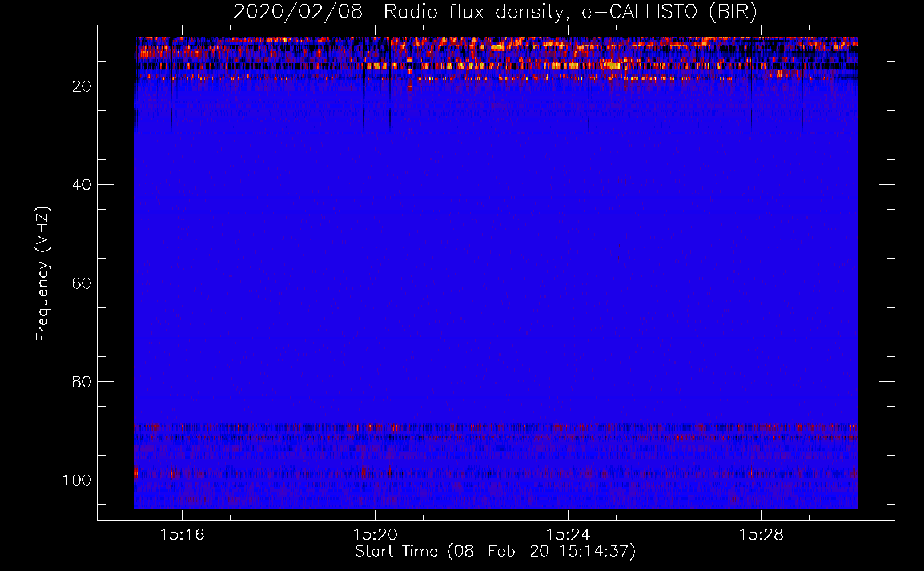The image size is (924, 571).
Task: Click the 80 frequency tick label
Action: [82, 381]
